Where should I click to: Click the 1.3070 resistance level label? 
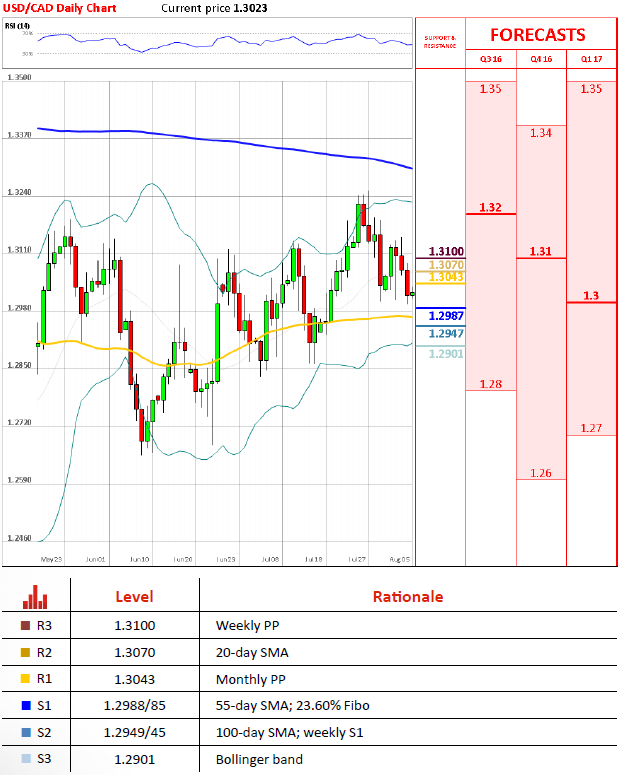coord(446,265)
